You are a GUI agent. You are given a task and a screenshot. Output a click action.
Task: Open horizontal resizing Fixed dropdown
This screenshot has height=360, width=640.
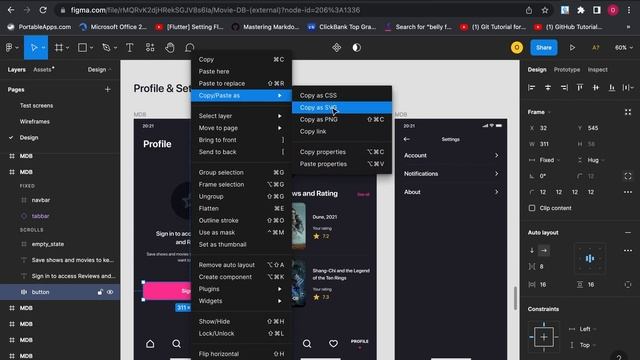point(550,160)
